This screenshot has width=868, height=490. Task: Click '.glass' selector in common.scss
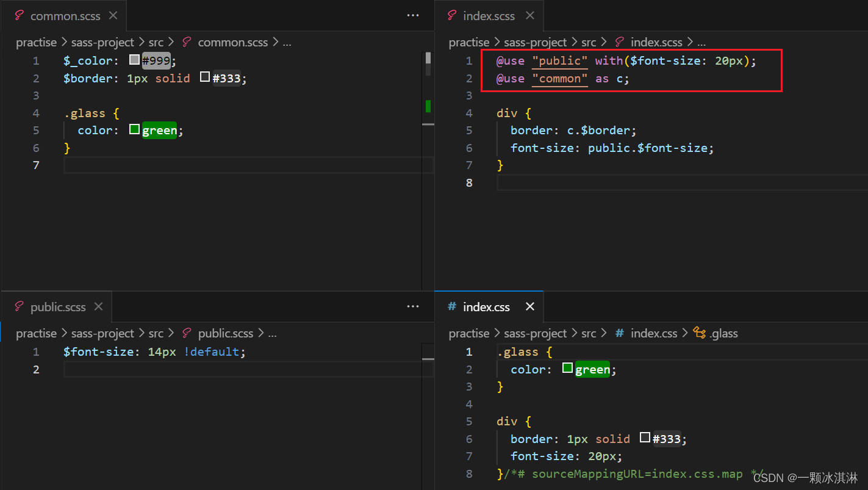pos(84,113)
